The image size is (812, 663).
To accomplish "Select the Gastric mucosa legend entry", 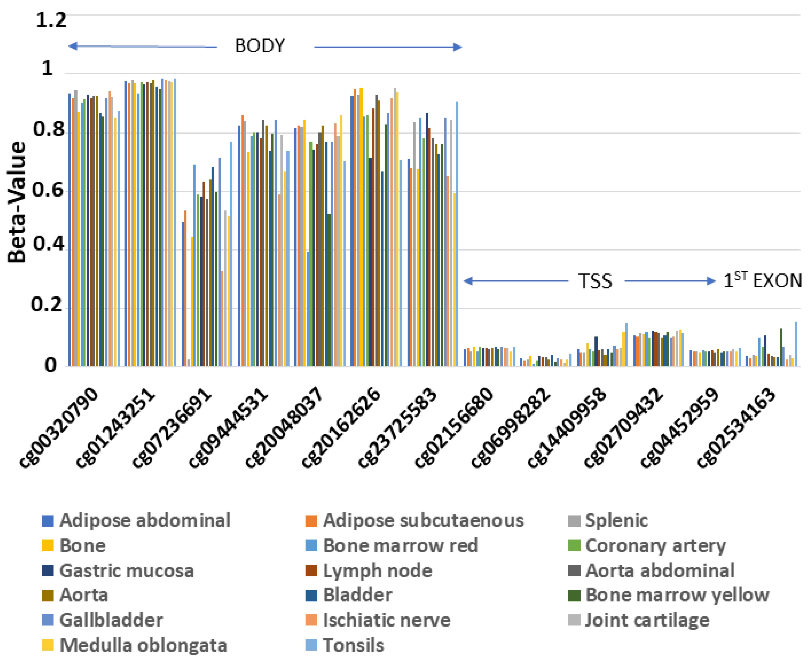I will [x=126, y=571].
